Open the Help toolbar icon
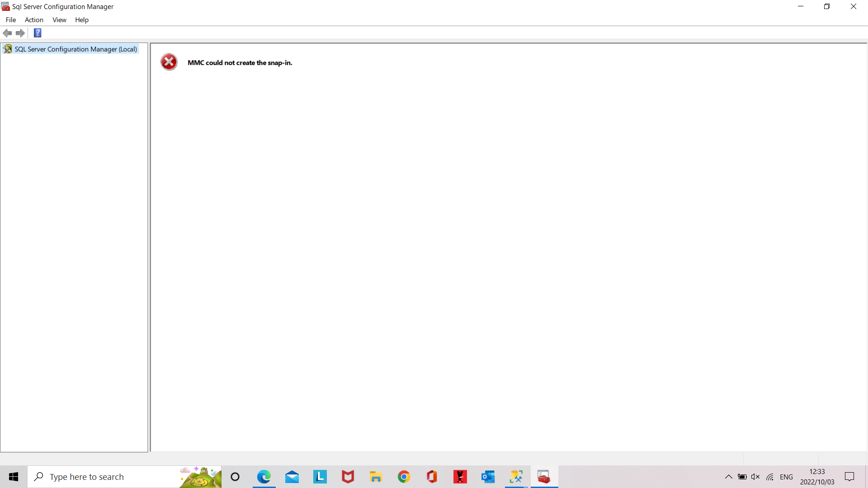Viewport: 868px width, 488px height. (38, 33)
